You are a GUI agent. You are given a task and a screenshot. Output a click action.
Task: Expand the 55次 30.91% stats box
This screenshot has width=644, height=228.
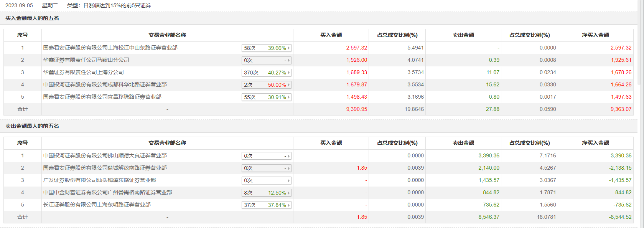click(266, 97)
